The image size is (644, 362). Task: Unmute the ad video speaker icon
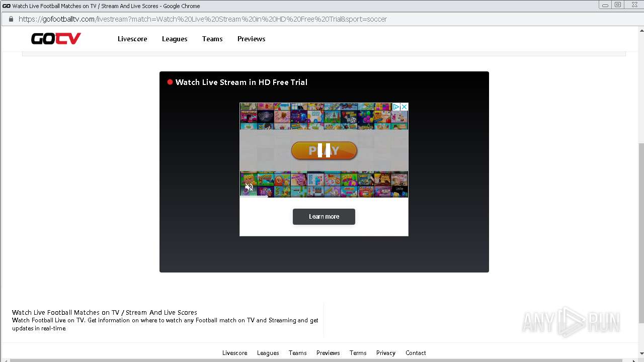249,188
